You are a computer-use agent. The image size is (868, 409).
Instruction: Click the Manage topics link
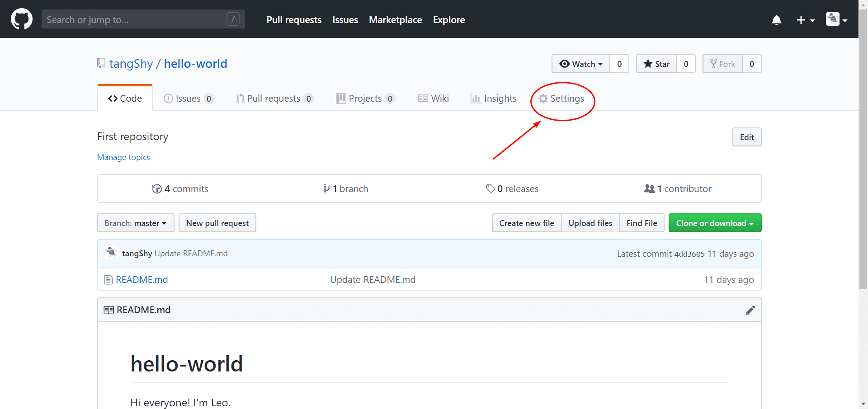(x=123, y=157)
